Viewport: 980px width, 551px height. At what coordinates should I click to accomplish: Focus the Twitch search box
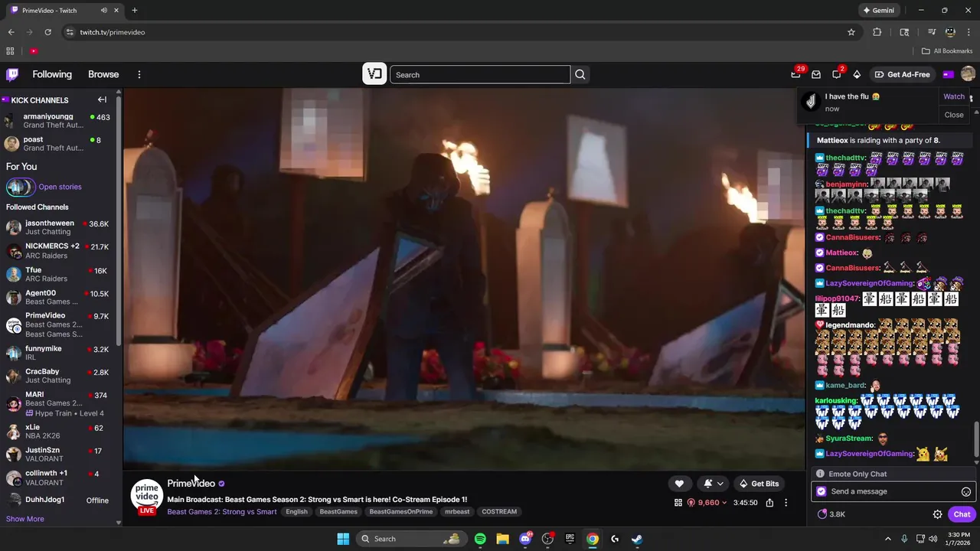[x=480, y=74]
